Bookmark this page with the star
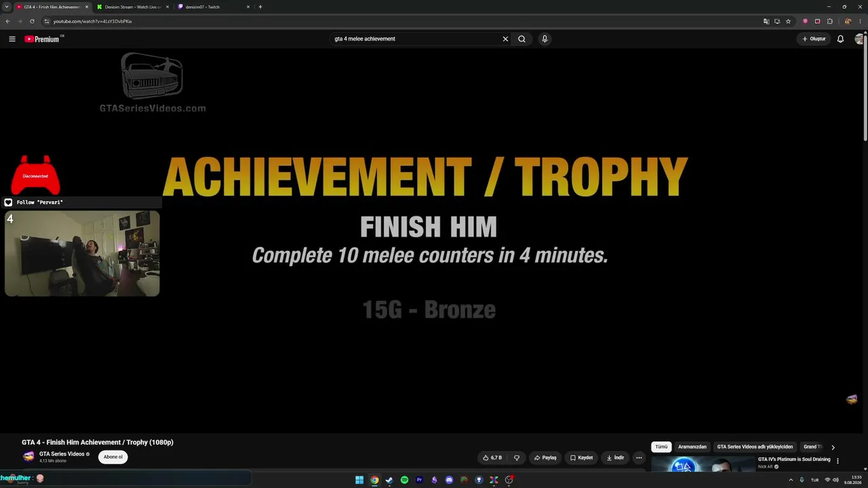 coord(788,21)
